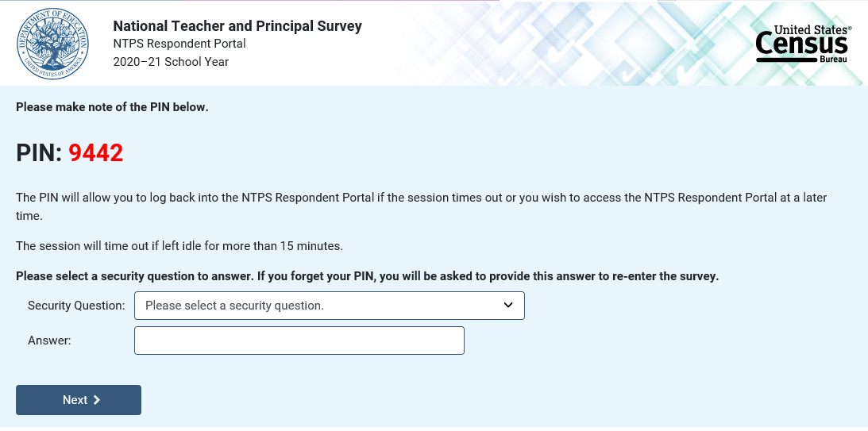The height and width of the screenshot is (431, 868).
Task: Click the 'Security Question:' label
Action: pyautogui.click(x=76, y=306)
